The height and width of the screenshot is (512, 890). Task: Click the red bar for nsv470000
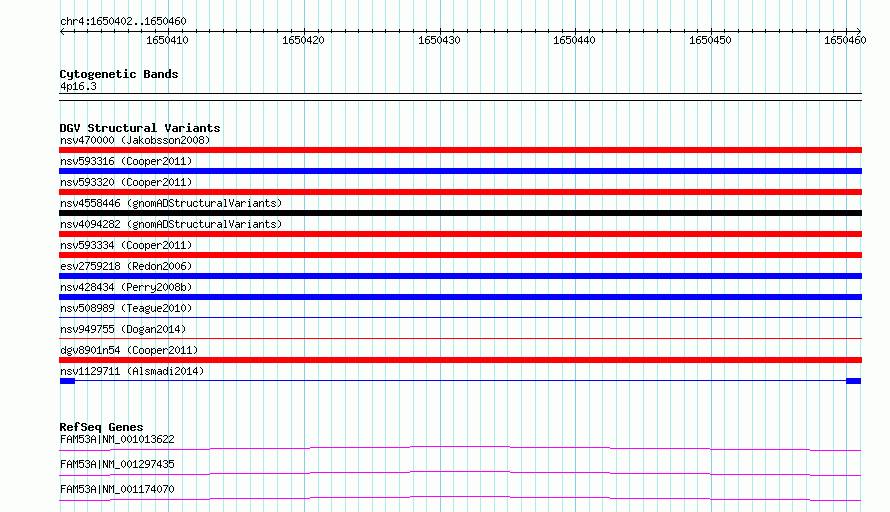[x=460, y=150]
